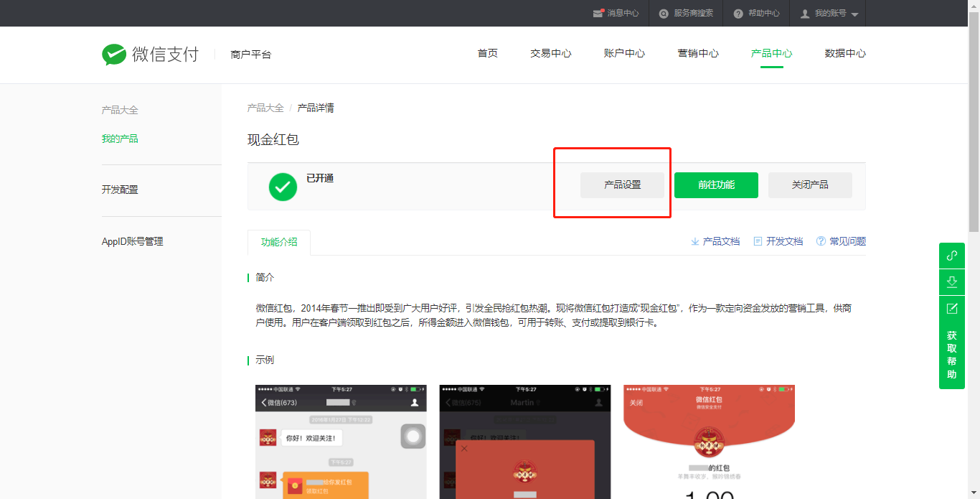The height and width of the screenshot is (499, 980).
Task: Open the 数据中心 nav menu
Action: point(845,53)
